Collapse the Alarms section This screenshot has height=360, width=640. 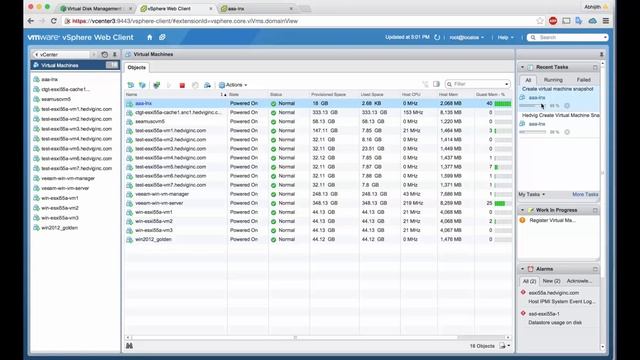click(522, 269)
